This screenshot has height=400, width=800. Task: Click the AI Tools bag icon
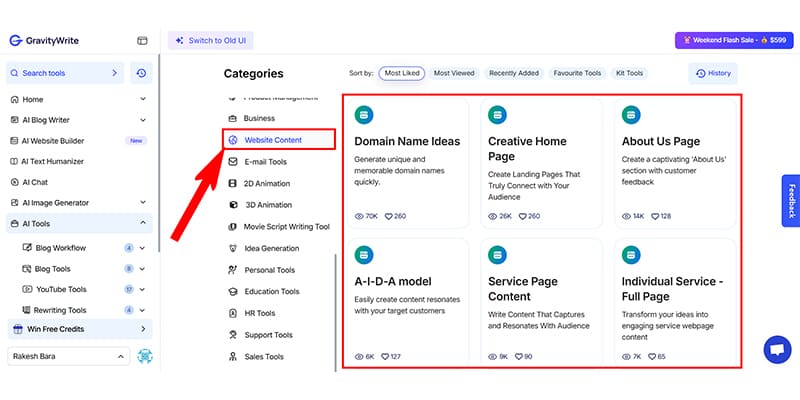[14, 223]
